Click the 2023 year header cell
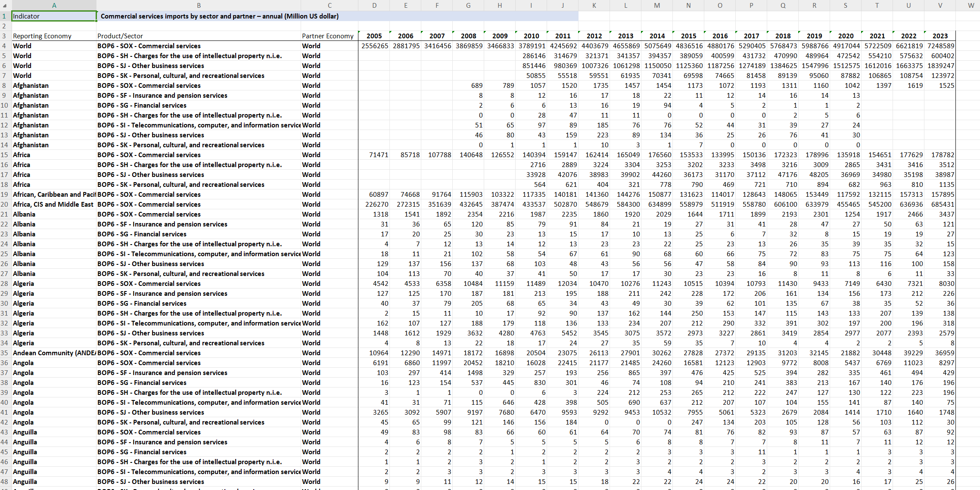The image size is (980, 490). tap(940, 36)
